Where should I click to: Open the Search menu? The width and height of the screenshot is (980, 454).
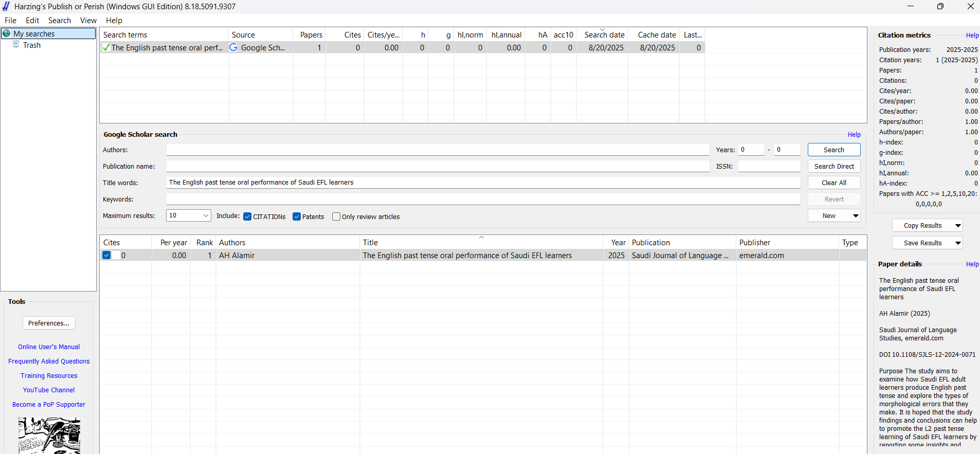[60, 21]
